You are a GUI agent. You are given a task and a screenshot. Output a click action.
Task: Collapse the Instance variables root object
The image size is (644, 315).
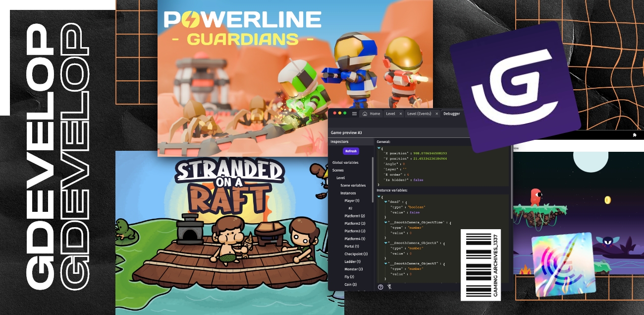(x=379, y=197)
